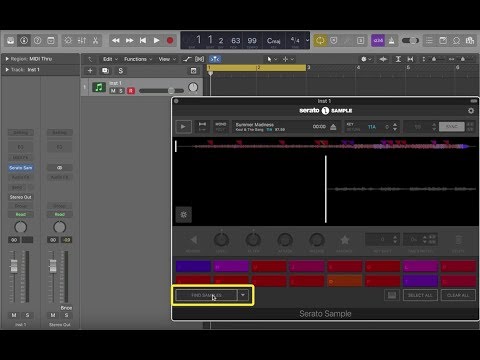Open the time signature 4/4 dropdown arrow
Viewport: 480px width, 360px height.
[x=307, y=40]
